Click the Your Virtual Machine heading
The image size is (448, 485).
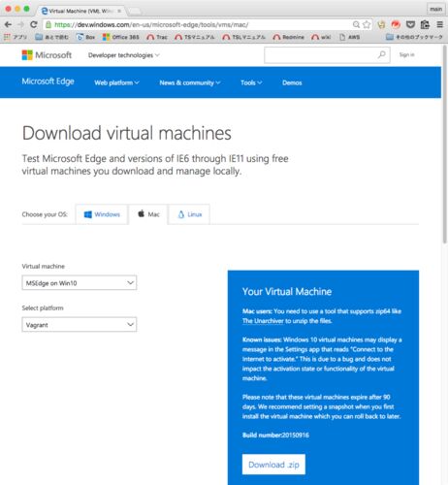(287, 292)
